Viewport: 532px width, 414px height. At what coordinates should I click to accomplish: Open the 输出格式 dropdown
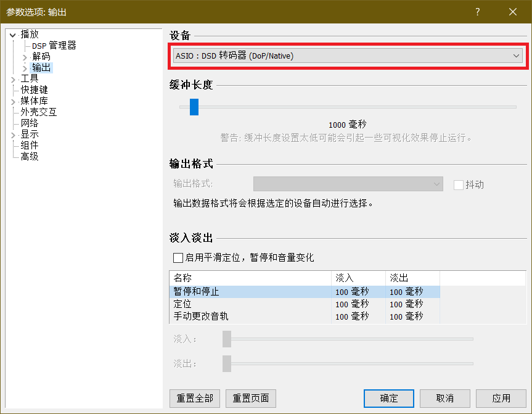tap(348, 184)
